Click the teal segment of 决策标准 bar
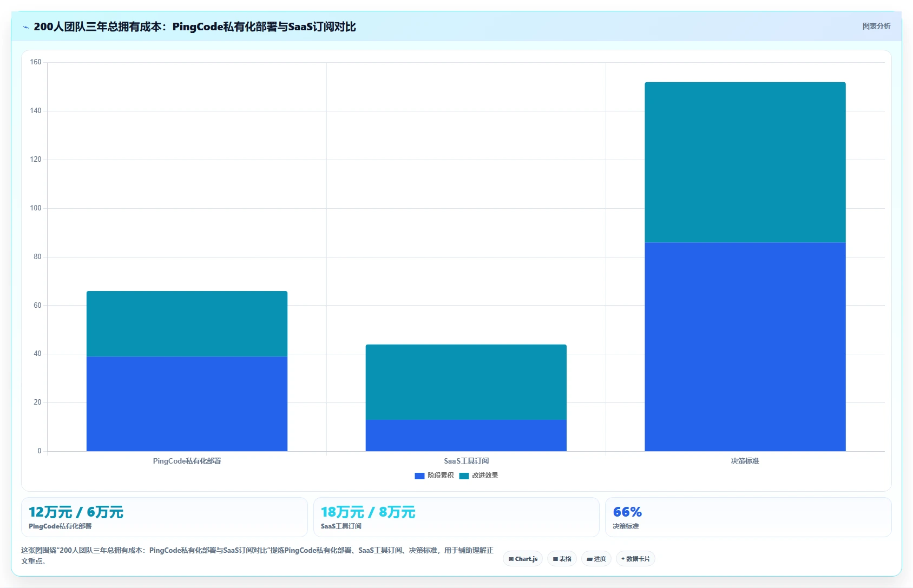The image size is (913, 588). (745, 162)
